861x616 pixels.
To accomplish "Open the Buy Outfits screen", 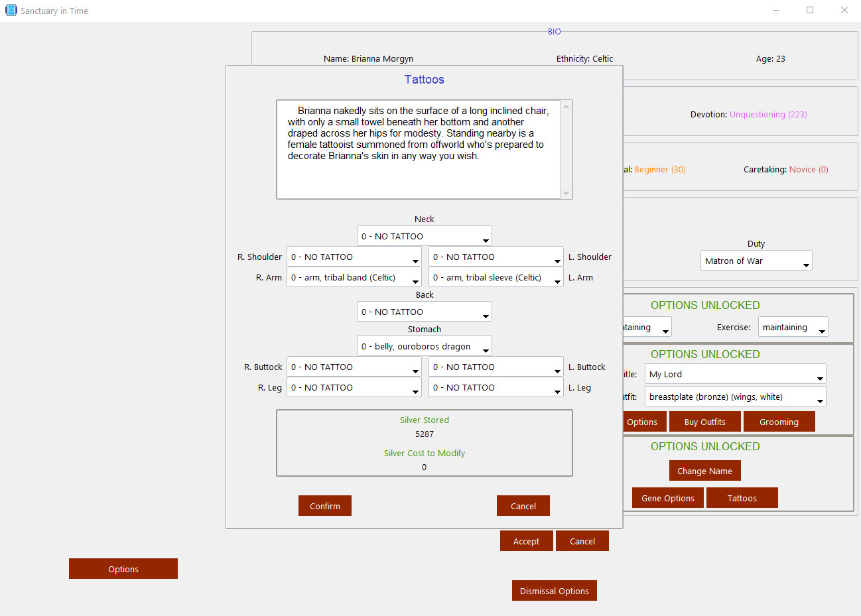I will tap(704, 422).
